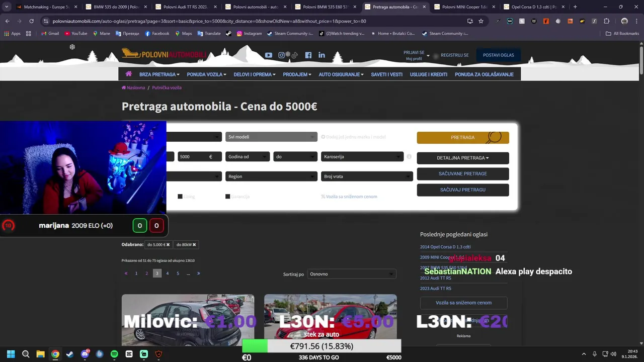Remove the 'do 80kW' filter tag

[194, 245]
